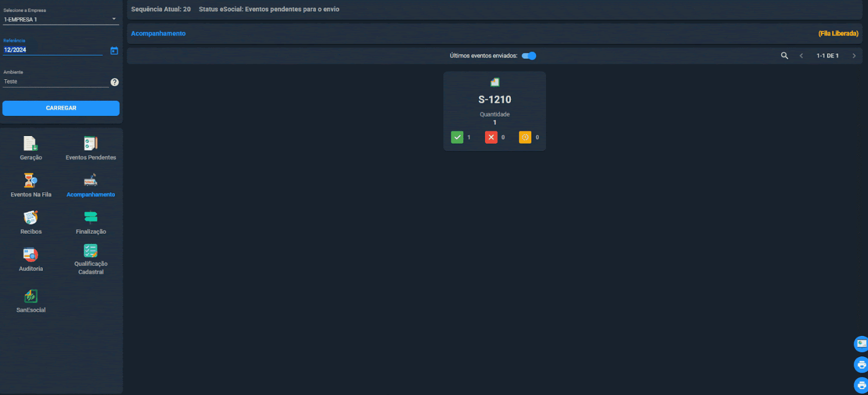Click the search magnifier icon

click(785, 56)
